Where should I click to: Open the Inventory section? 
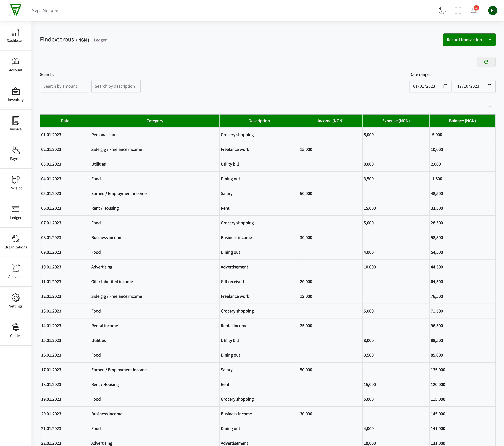click(15, 95)
